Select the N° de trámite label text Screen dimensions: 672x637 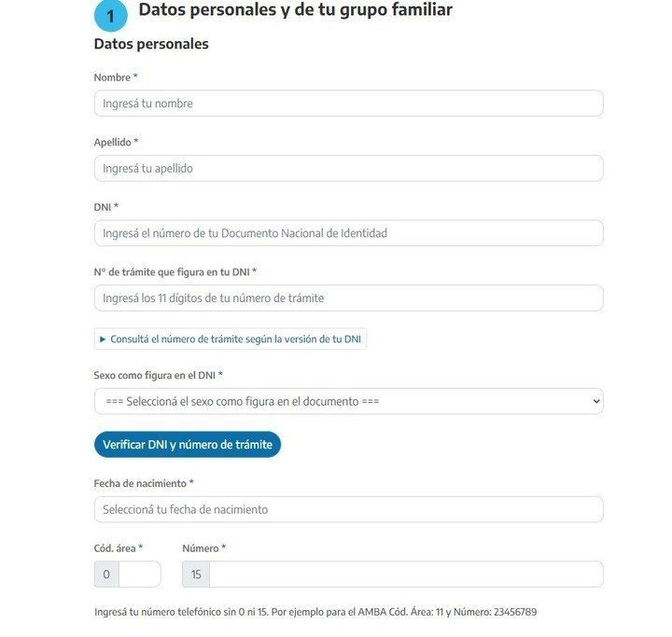click(x=172, y=271)
